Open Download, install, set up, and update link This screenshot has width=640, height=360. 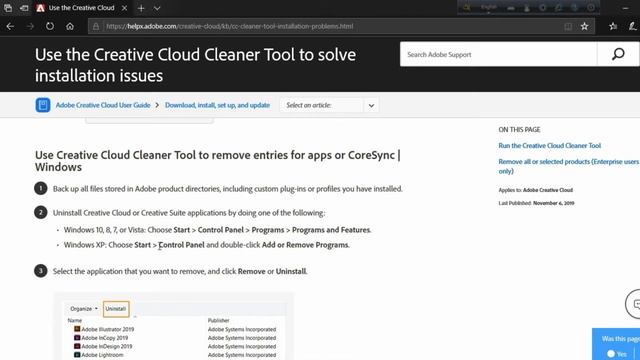click(x=218, y=105)
